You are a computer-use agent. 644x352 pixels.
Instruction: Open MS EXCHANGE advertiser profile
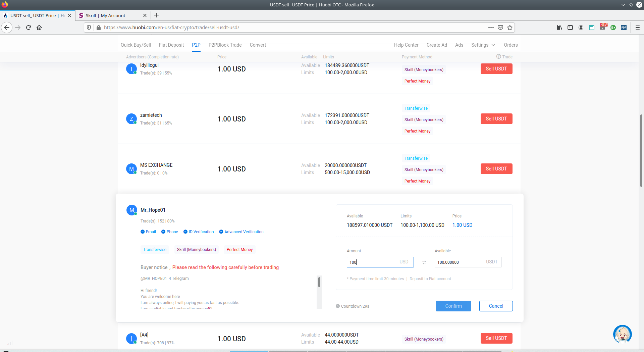click(x=156, y=165)
